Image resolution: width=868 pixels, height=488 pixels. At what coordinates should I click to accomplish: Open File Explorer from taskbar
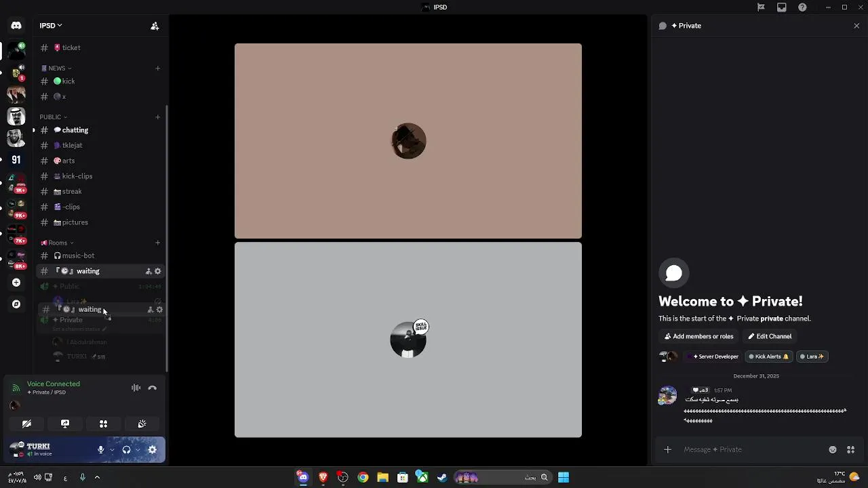pyautogui.click(x=382, y=477)
